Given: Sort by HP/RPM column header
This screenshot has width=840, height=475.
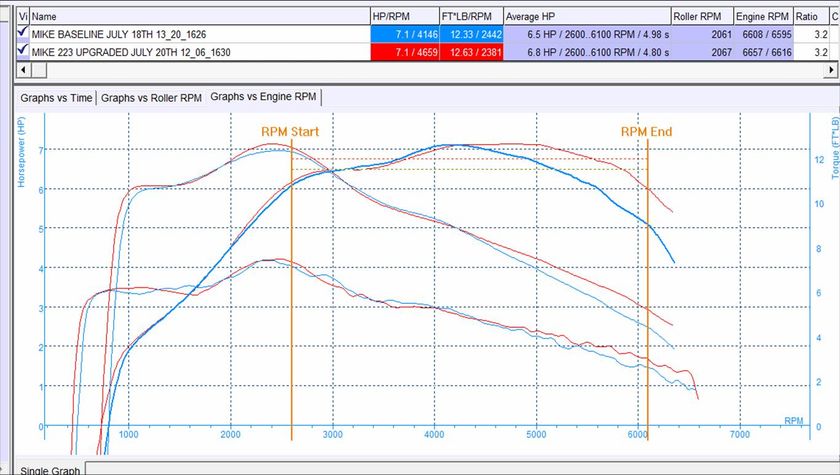Looking at the screenshot, I should point(405,17).
